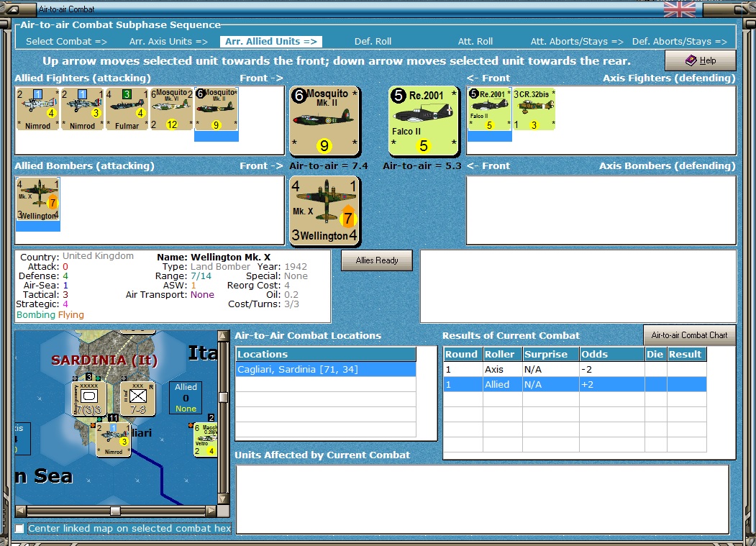Click the Roller column header

pos(502,354)
